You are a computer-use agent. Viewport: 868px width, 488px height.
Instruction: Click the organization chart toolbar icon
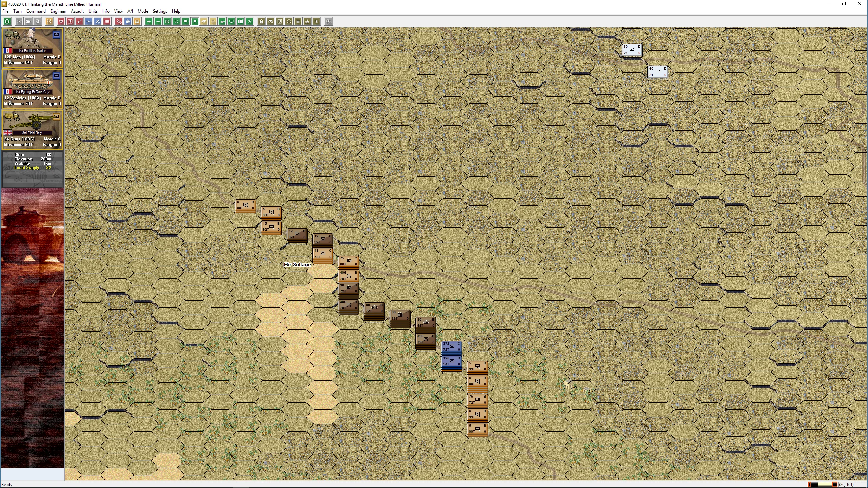click(x=307, y=21)
